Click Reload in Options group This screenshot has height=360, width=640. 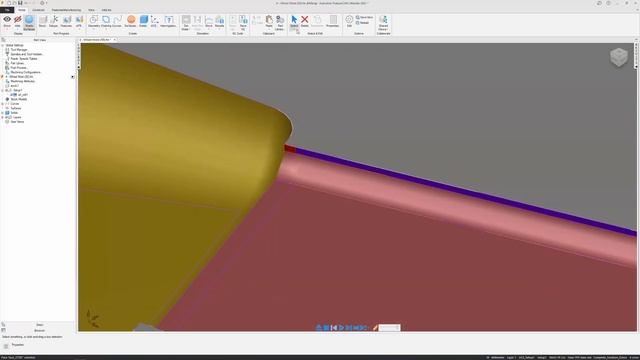tap(362, 23)
